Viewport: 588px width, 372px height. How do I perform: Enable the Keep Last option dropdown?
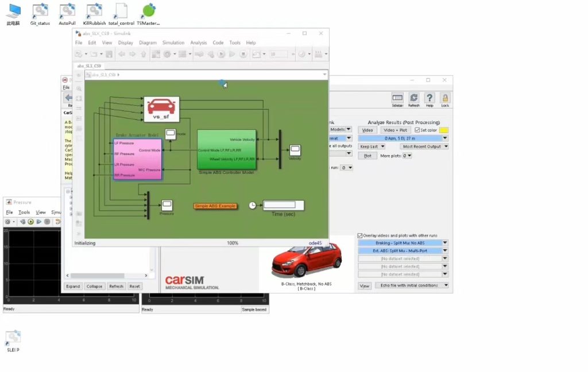pos(372,146)
